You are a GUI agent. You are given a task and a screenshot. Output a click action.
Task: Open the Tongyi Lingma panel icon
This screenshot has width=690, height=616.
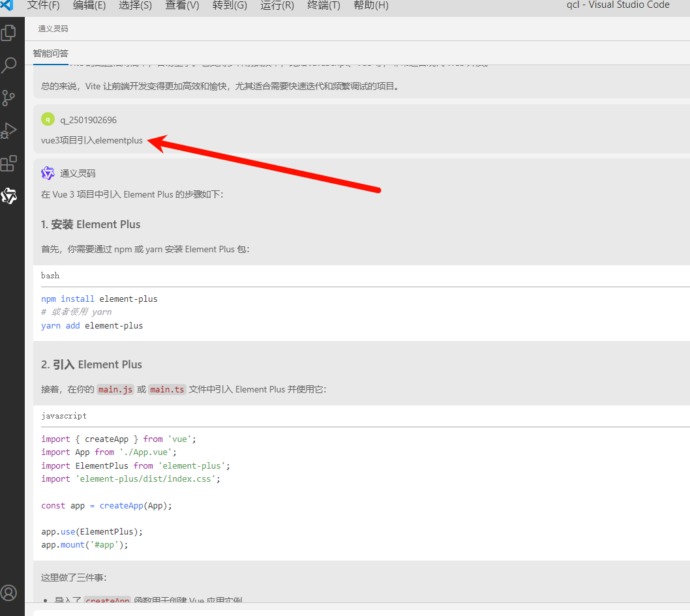tap(8, 196)
